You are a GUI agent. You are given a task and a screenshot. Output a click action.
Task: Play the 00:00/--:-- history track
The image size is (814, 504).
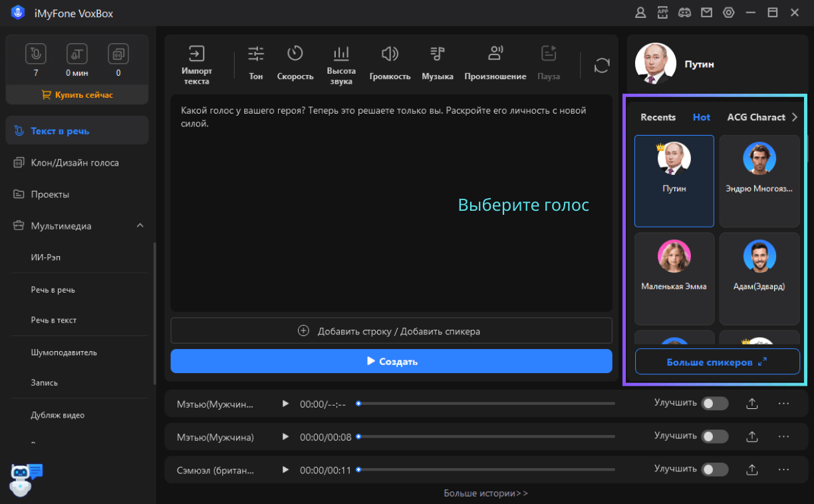pyautogui.click(x=286, y=404)
